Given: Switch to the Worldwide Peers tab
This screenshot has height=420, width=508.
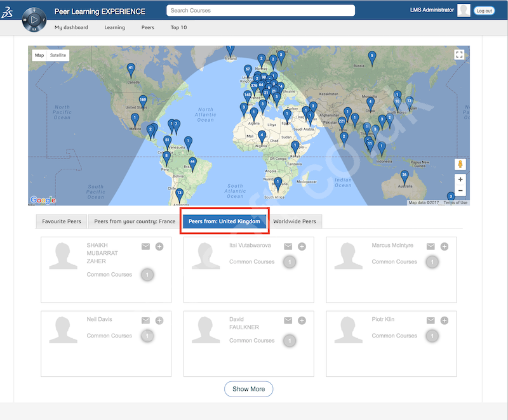Looking at the screenshot, I should tap(295, 221).
